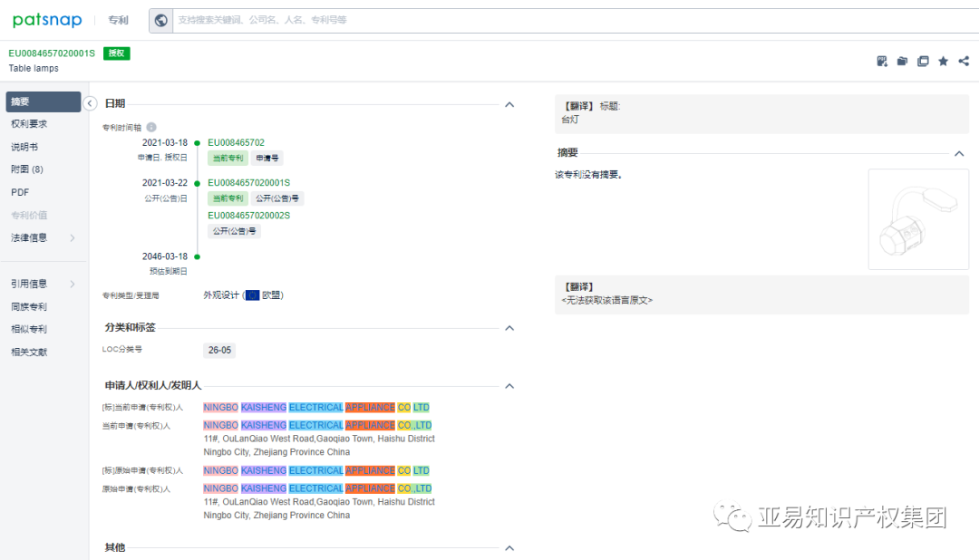Collapse the 申请人/权利人/发明人 section
This screenshot has width=979, height=560.
(509, 386)
